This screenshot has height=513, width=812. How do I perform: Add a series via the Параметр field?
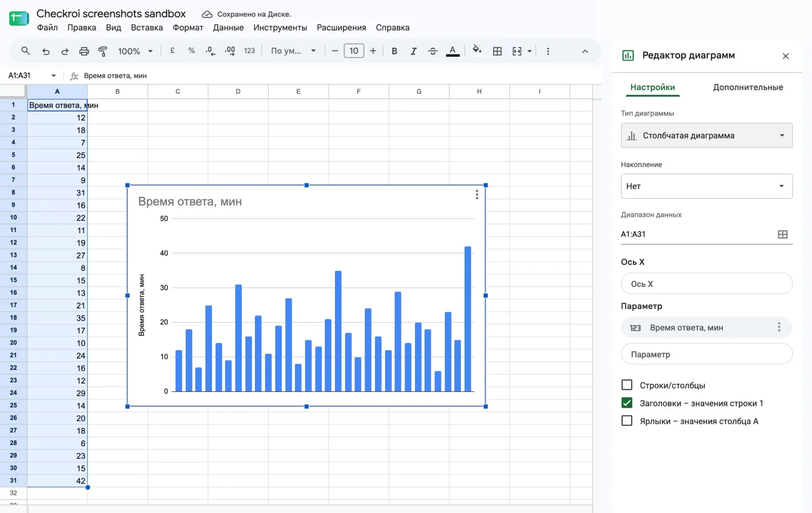pos(706,354)
